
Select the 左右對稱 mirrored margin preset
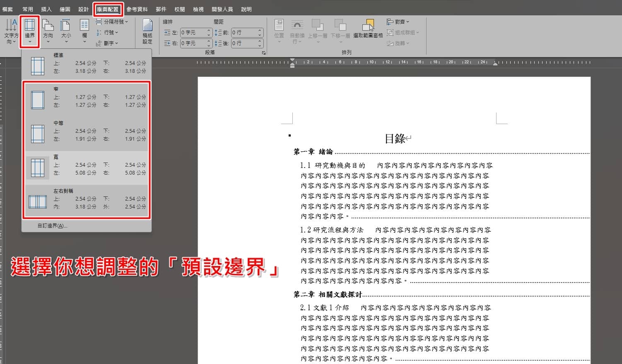87,201
